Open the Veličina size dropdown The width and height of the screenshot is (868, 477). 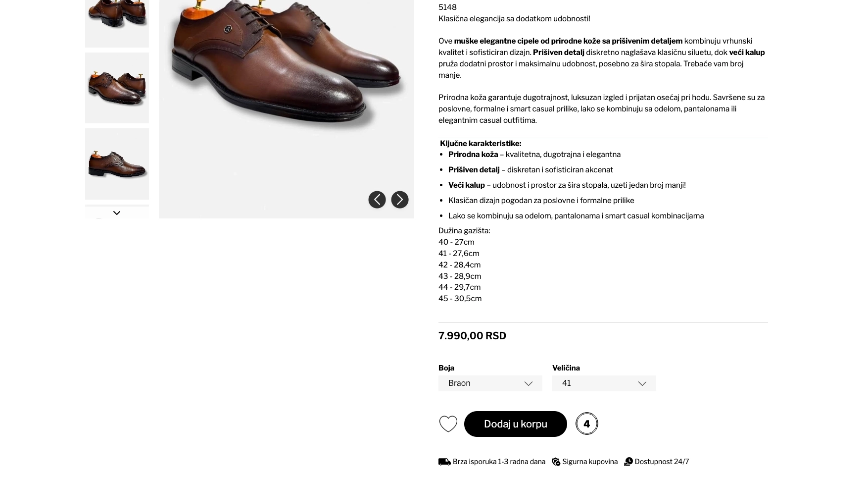coord(604,383)
